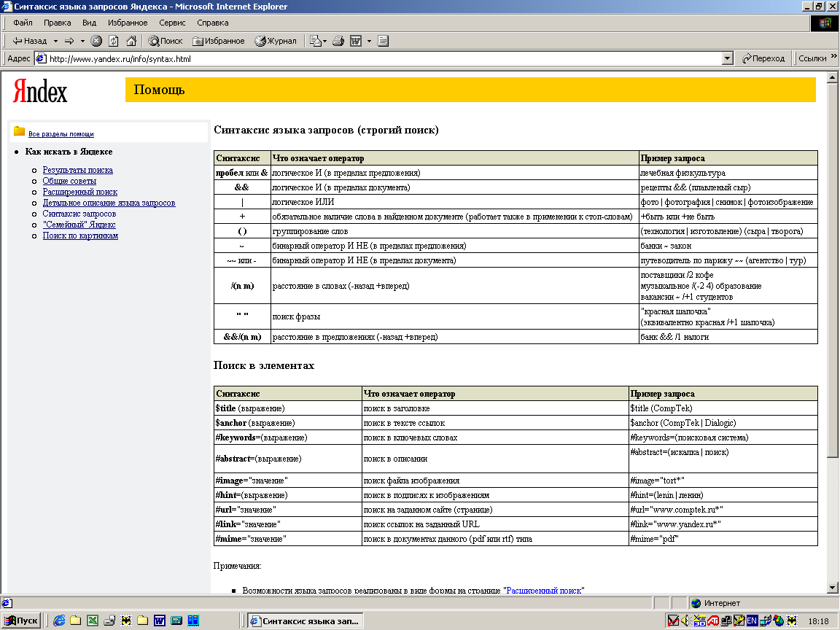This screenshot has width=840, height=630.
Task: Open the calculator quick launch icon
Action: (176, 621)
